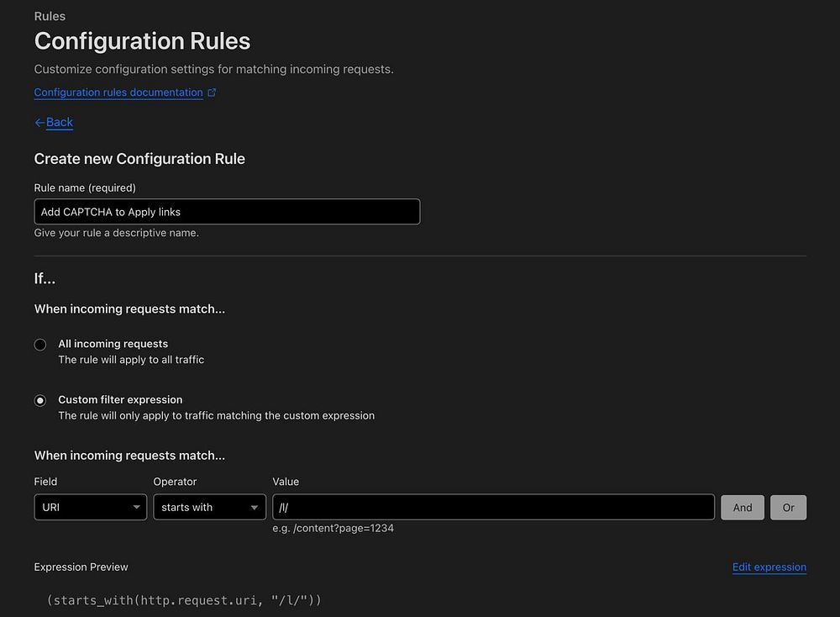Image resolution: width=840 pixels, height=617 pixels.
Task: Click into the Value input containing /l/
Action: (x=493, y=508)
